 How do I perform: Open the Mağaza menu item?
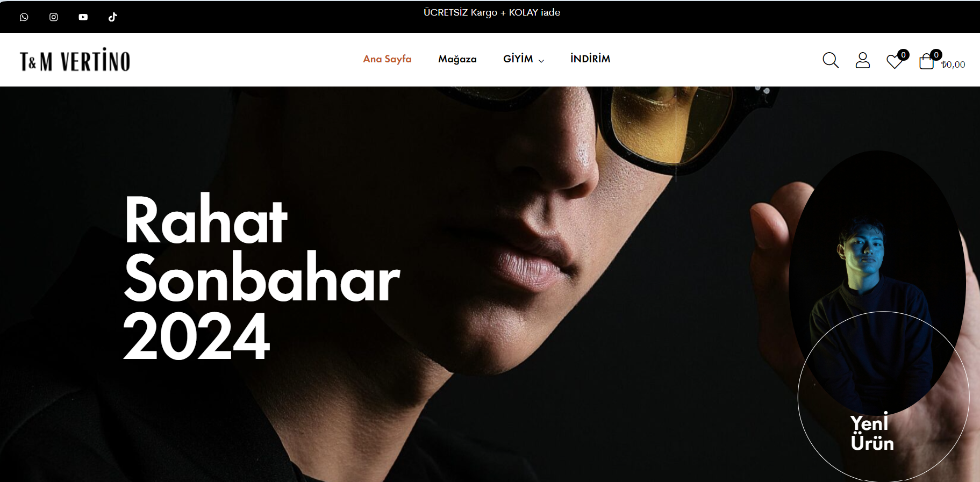(457, 59)
